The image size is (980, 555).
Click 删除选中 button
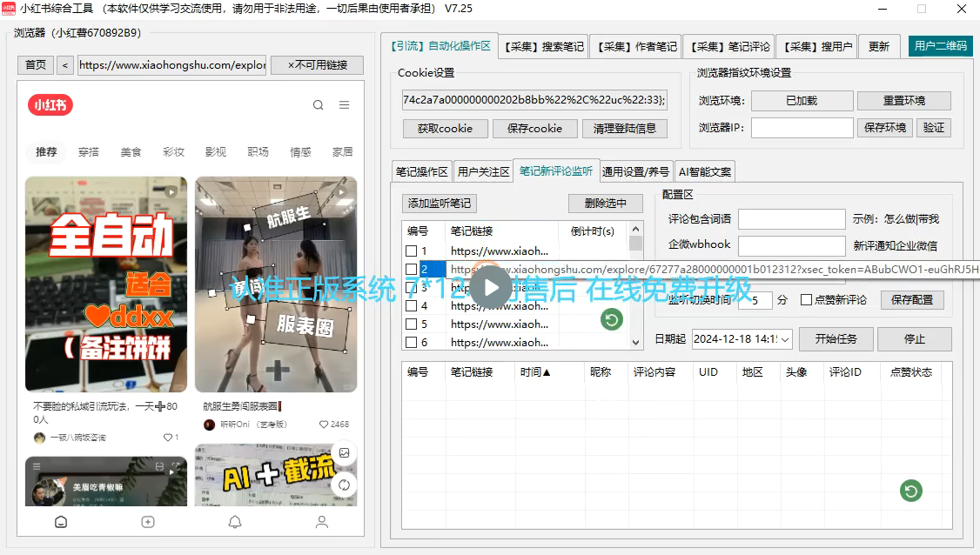coord(606,204)
